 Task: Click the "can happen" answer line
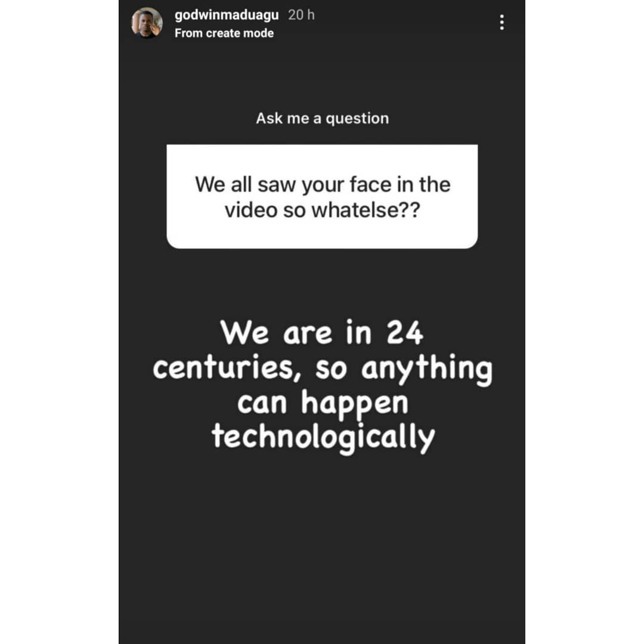coord(323,403)
